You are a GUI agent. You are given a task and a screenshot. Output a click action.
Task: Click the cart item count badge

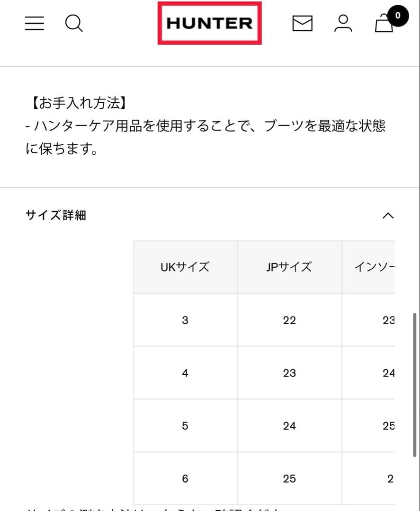(x=398, y=16)
